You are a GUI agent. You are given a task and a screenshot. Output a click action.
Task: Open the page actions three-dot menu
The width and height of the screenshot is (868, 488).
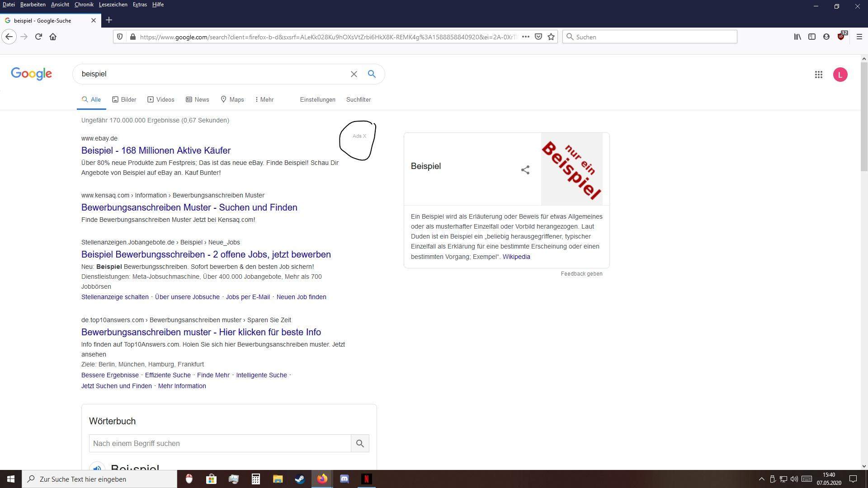coord(526,37)
